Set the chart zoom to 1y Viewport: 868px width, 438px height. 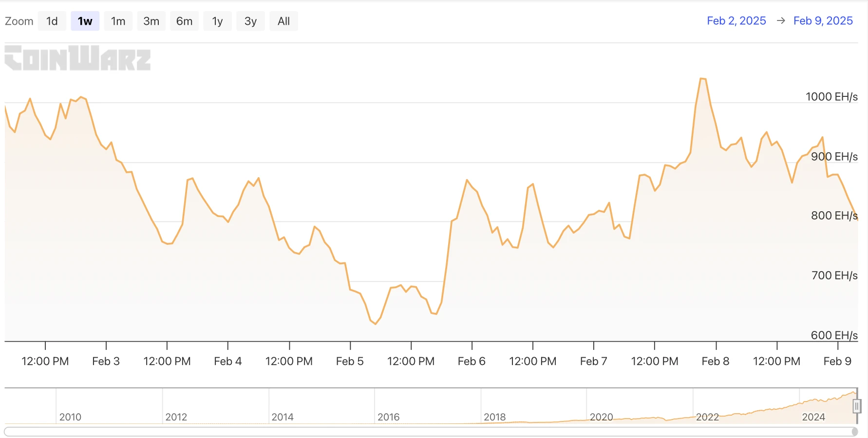218,21
